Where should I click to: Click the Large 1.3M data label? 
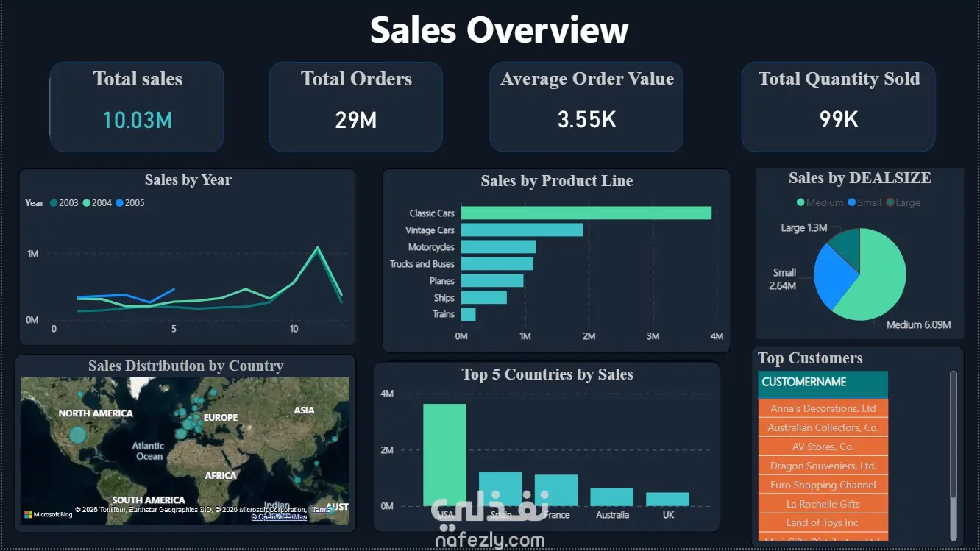(x=804, y=228)
